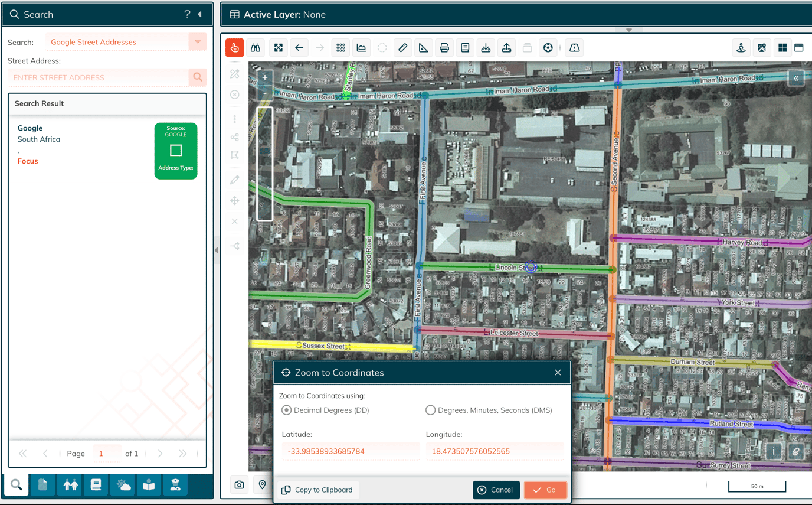Enable the warning triangle alerts tool
The height and width of the screenshot is (505, 812).
pyautogui.click(x=574, y=47)
